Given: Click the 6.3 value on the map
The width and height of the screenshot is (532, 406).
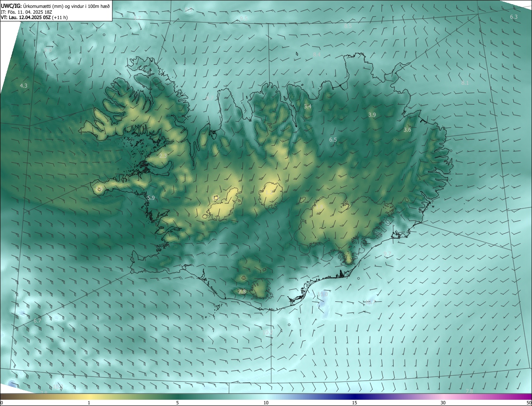Looking at the screenshot, I should click(x=514, y=17).
